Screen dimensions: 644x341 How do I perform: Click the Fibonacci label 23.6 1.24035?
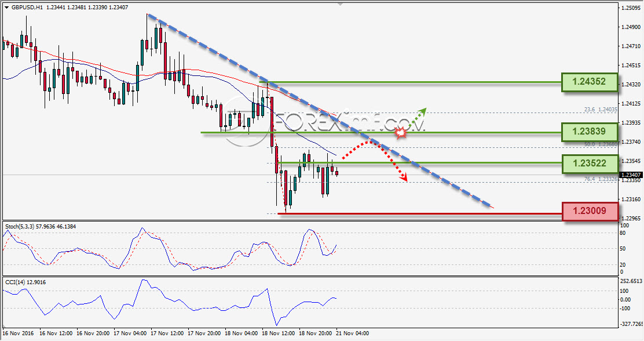601,110
